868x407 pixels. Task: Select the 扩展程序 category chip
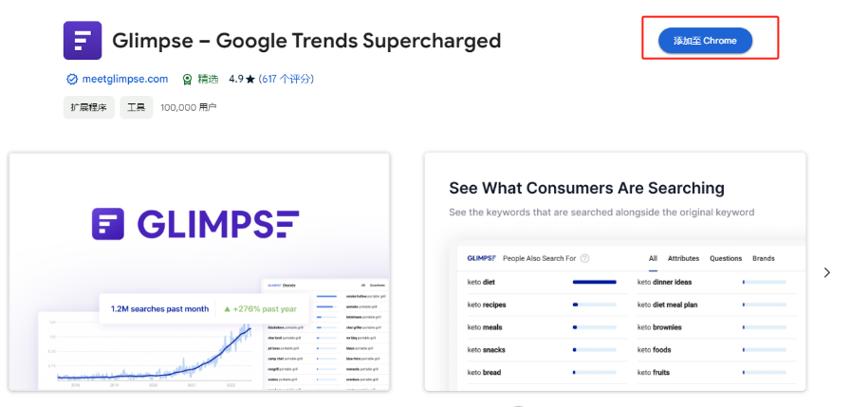88,107
